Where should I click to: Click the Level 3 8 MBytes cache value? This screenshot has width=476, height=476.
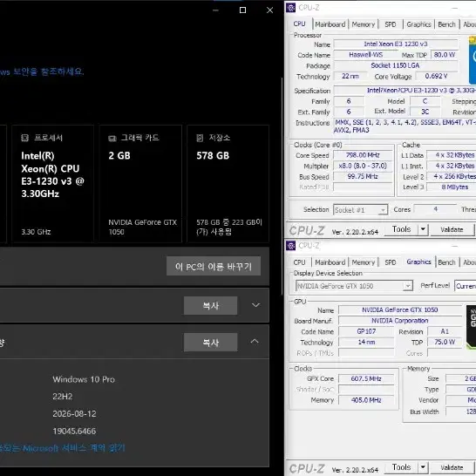451,187
